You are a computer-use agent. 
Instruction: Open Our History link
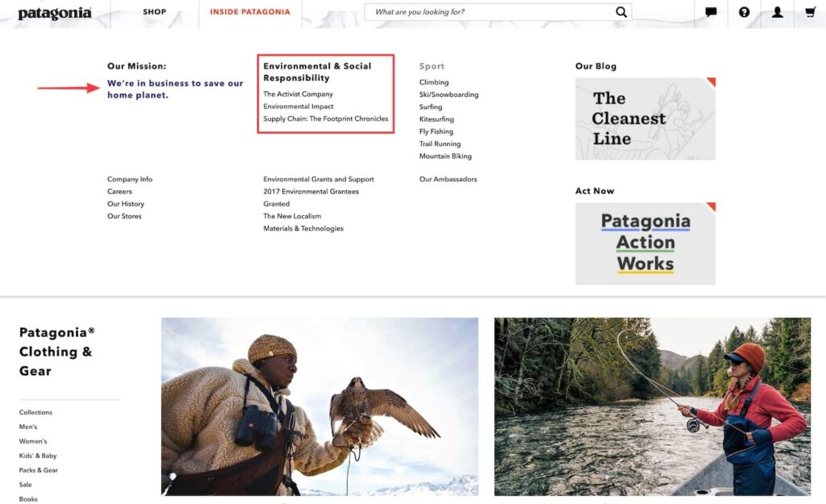coord(125,204)
